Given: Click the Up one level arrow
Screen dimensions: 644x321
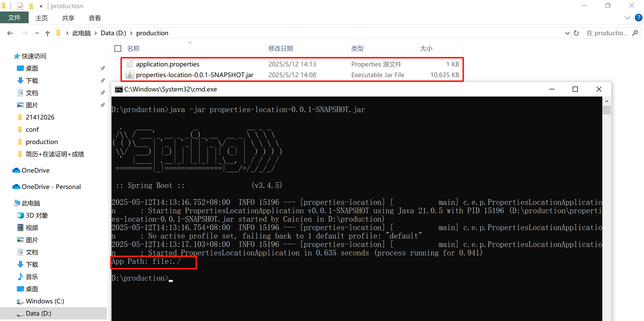Looking at the screenshot, I should [47, 33].
